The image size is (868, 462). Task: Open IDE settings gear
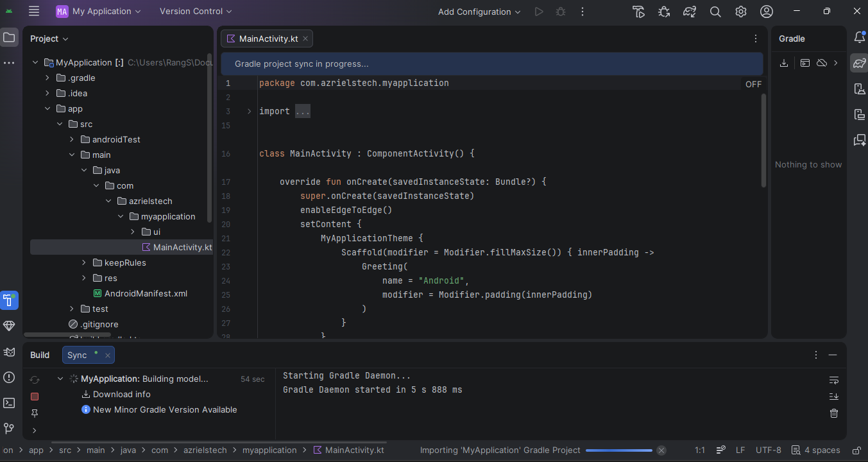tap(741, 12)
